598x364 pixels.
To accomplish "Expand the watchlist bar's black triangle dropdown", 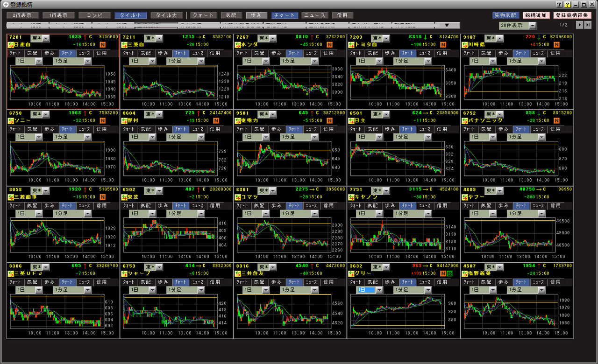I will pos(447,25).
